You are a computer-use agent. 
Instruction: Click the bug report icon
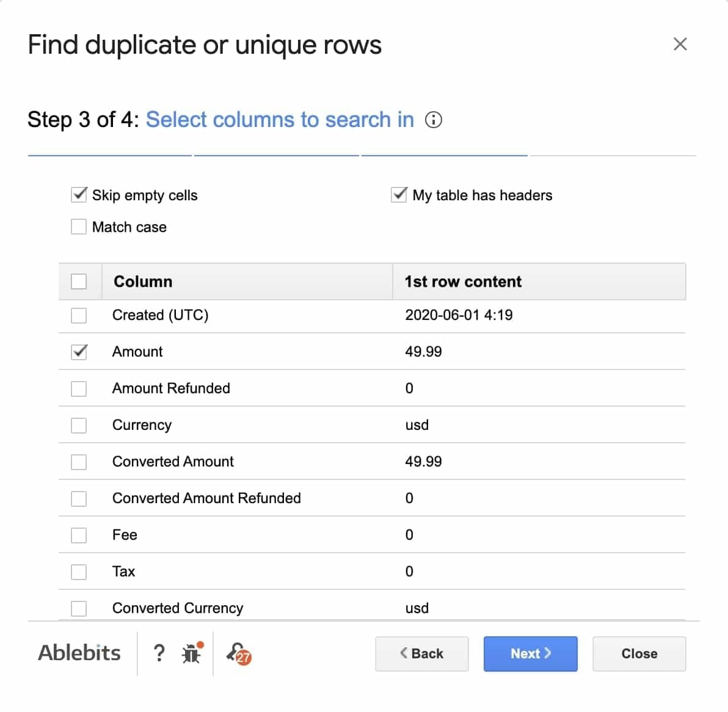192,653
